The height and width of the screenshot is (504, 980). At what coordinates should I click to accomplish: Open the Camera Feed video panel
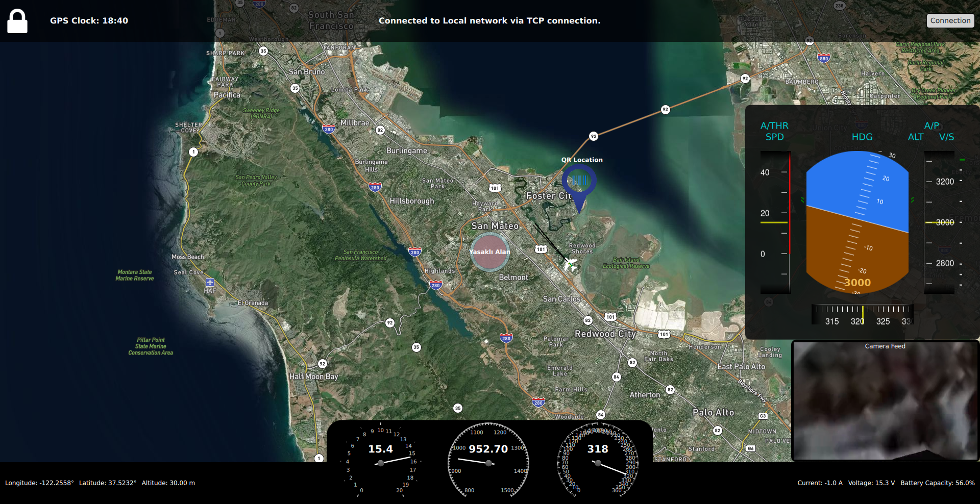coord(885,401)
